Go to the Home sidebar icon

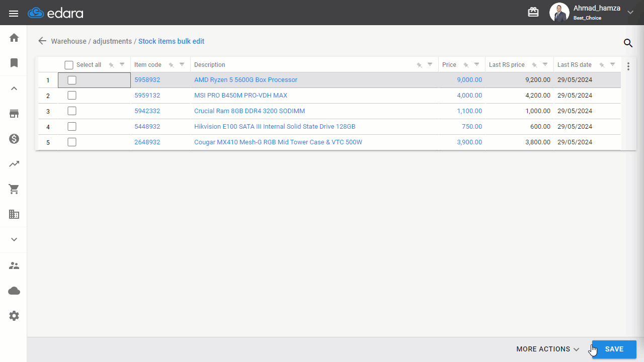coord(14,38)
